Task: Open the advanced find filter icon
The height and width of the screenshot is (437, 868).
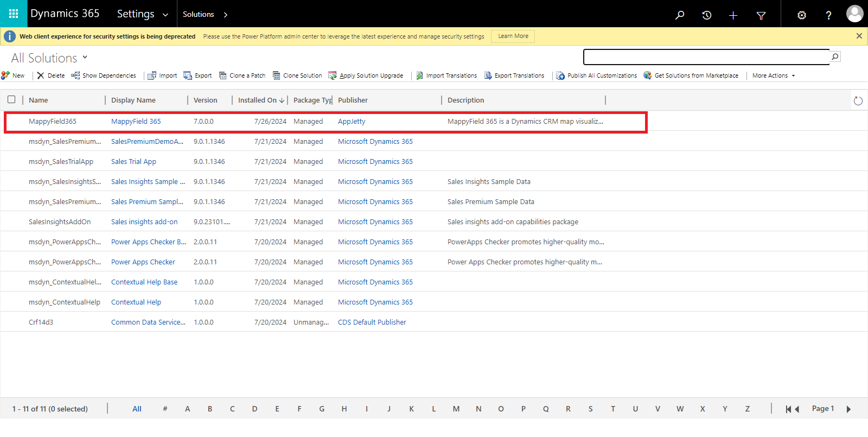Action: [x=761, y=16]
